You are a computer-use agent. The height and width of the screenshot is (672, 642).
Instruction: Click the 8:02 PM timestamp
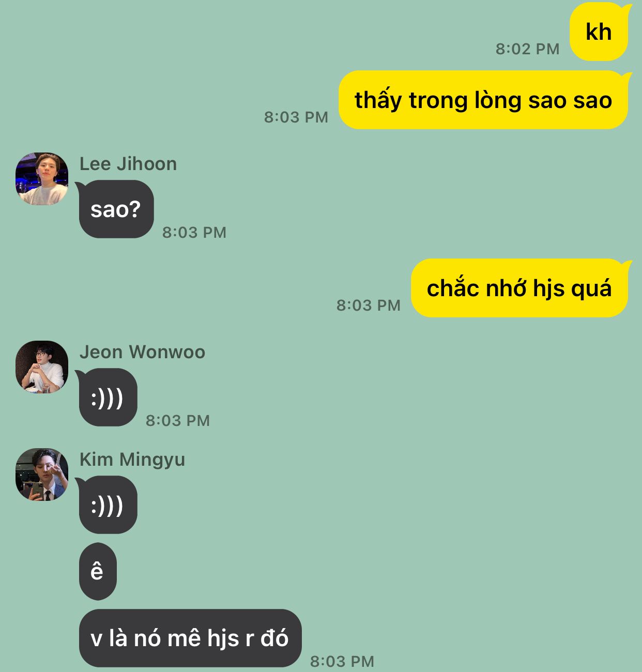pyautogui.click(x=528, y=49)
